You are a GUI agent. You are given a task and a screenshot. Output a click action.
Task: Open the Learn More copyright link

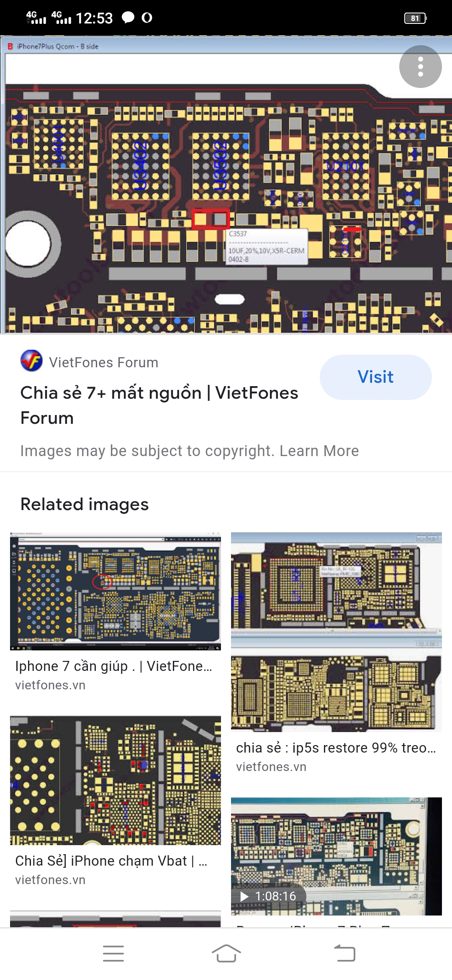click(319, 451)
